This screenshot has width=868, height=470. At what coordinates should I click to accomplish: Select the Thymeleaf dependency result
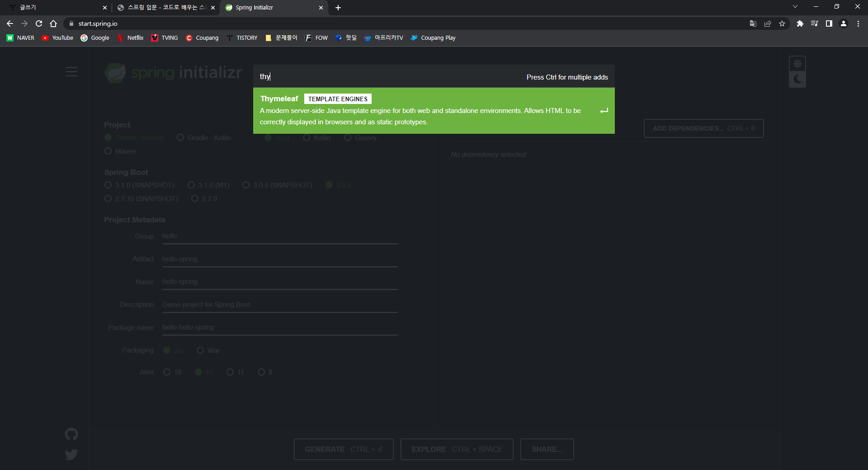pyautogui.click(x=434, y=111)
